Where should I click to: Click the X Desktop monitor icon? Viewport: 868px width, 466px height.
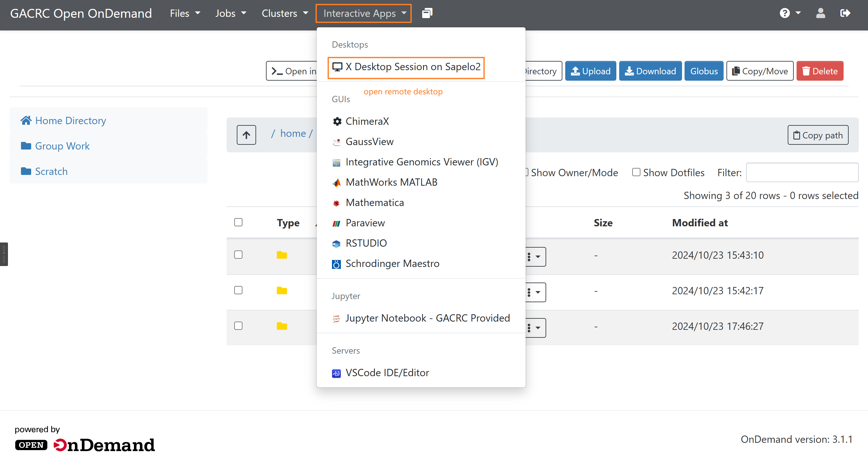(337, 67)
